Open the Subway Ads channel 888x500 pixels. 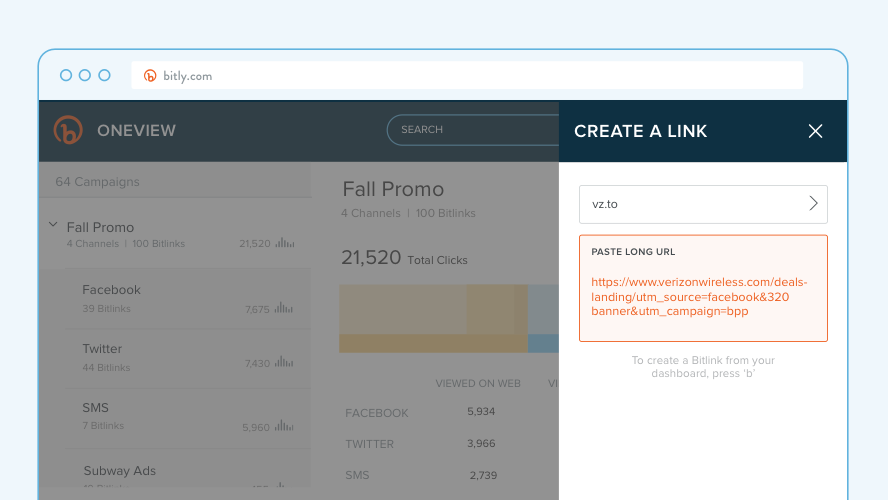[187, 469]
